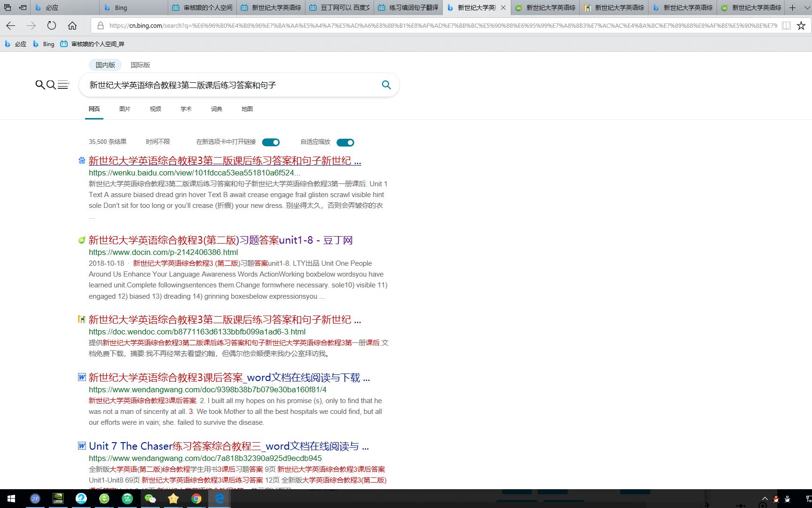
Task: Open the JF app on taskbar
Action: coord(35,499)
